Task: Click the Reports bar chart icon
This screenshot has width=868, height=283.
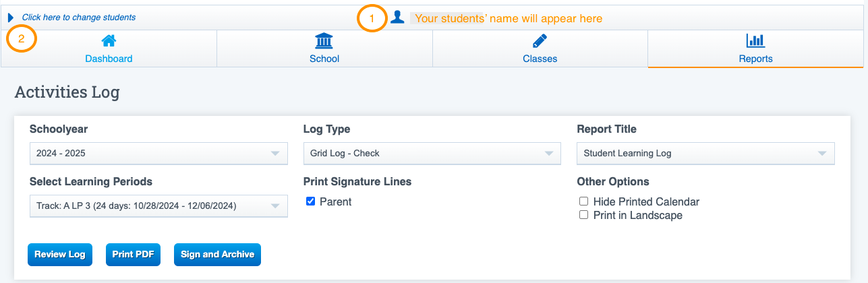Action: (755, 42)
